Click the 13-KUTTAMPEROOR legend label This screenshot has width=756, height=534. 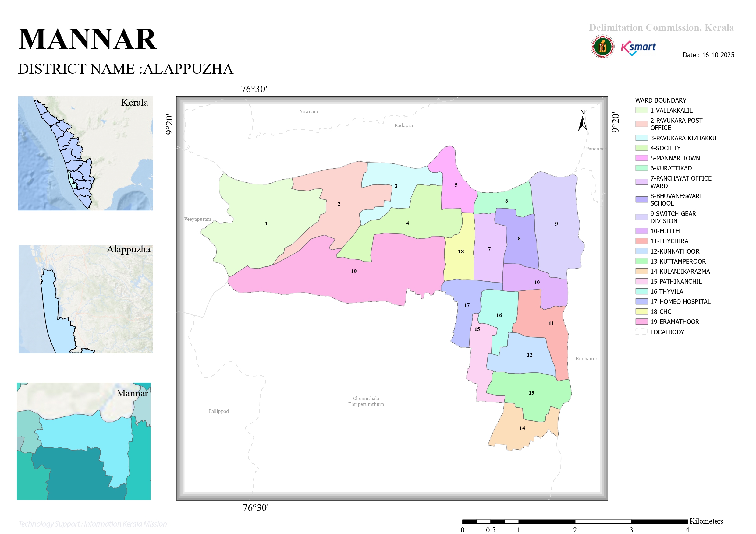pyautogui.click(x=678, y=261)
